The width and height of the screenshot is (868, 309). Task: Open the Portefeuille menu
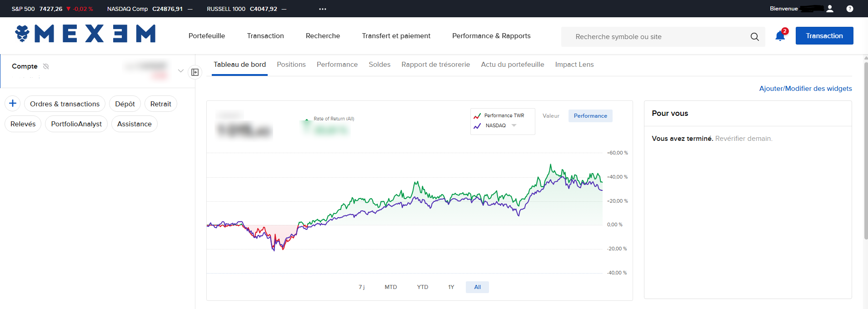tap(207, 36)
